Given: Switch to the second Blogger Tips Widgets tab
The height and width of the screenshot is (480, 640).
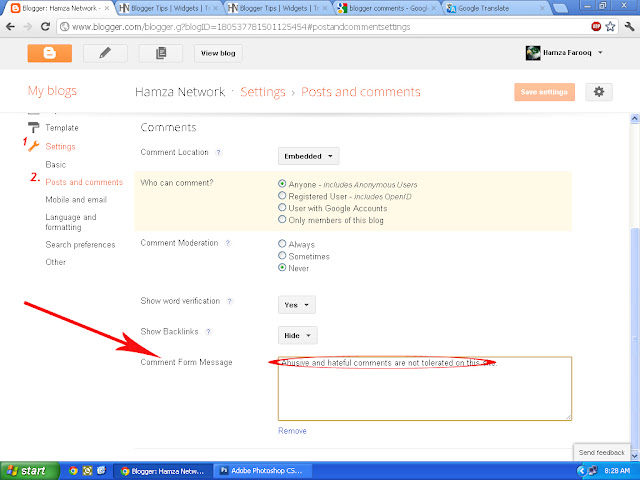Looking at the screenshot, I should pyautogui.click(x=279, y=8).
